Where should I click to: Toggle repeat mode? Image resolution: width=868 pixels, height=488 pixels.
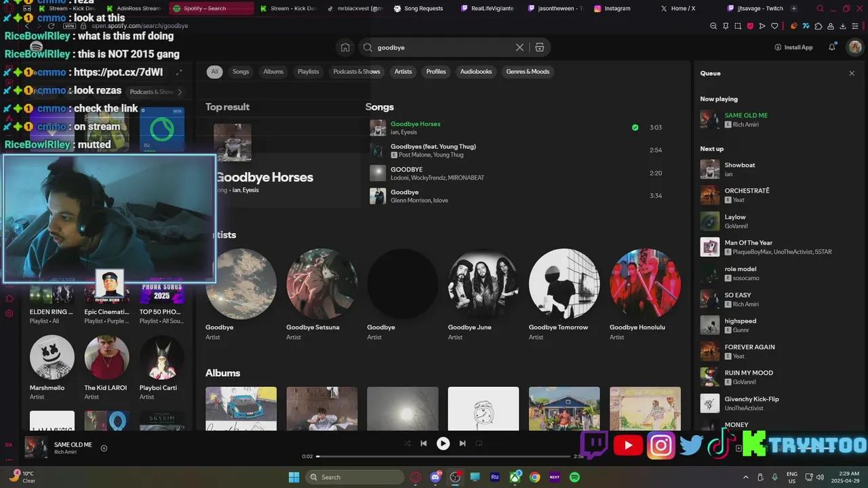pos(479,443)
